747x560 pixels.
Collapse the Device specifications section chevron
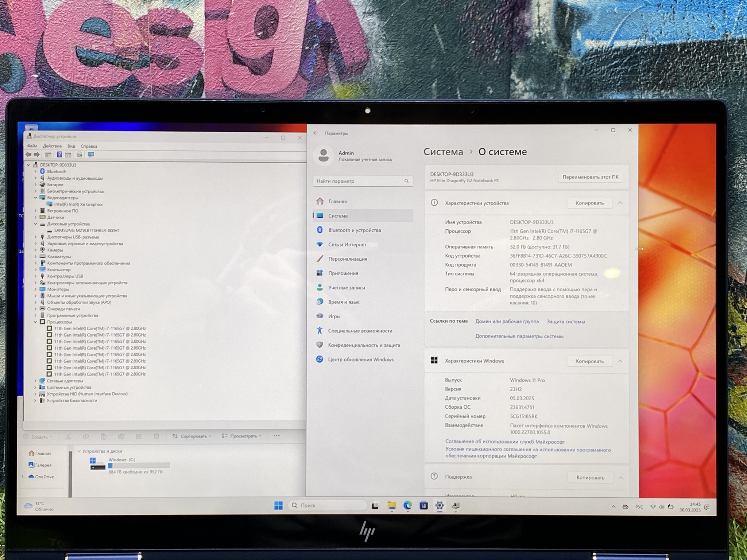click(x=620, y=203)
